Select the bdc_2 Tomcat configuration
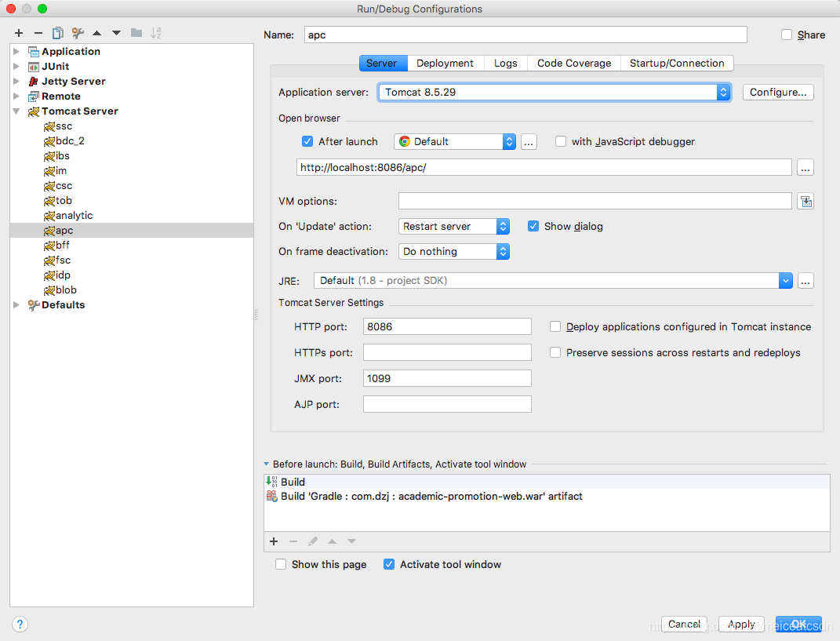This screenshot has height=641, width=840. click(131, 141)
